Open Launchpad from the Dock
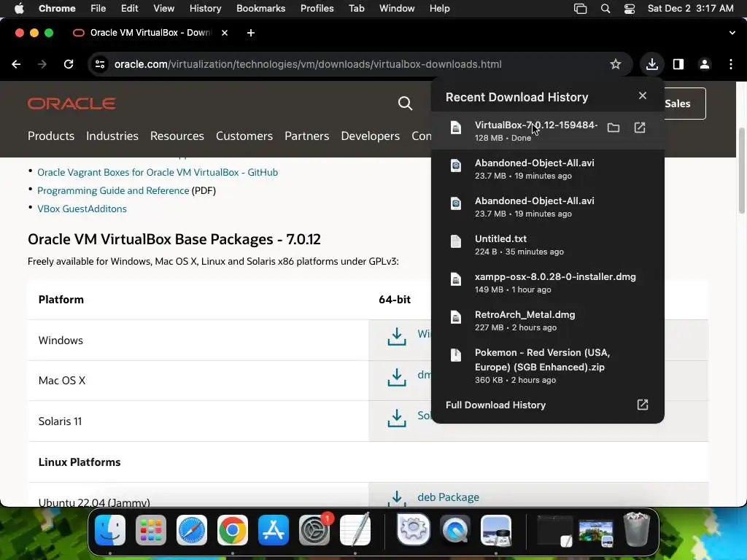Viewport: 747px width, 560px height. [151, 529]
